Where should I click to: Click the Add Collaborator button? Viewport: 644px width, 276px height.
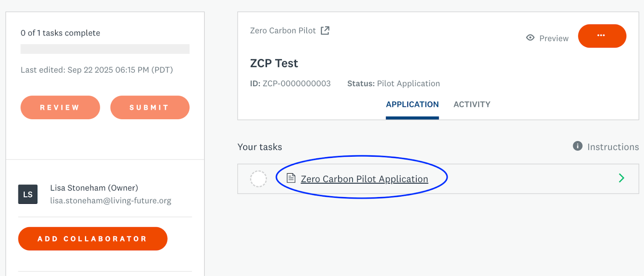click(93, 239)
